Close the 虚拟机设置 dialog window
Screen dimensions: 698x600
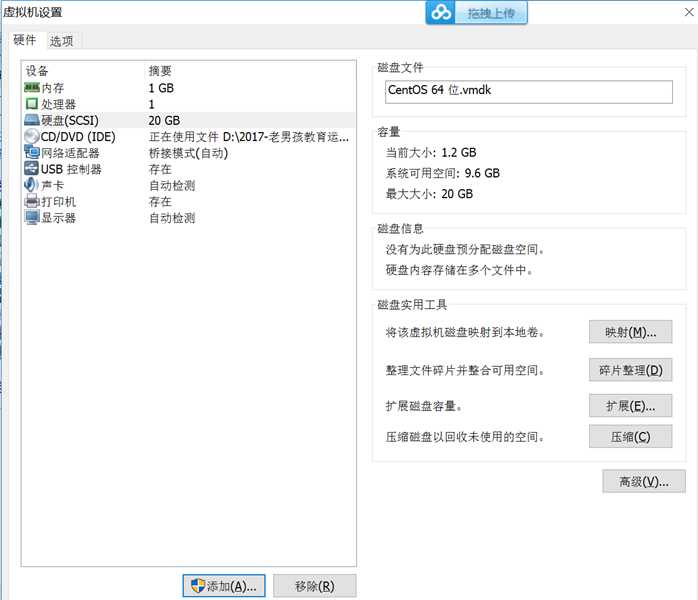coord(689,12)
